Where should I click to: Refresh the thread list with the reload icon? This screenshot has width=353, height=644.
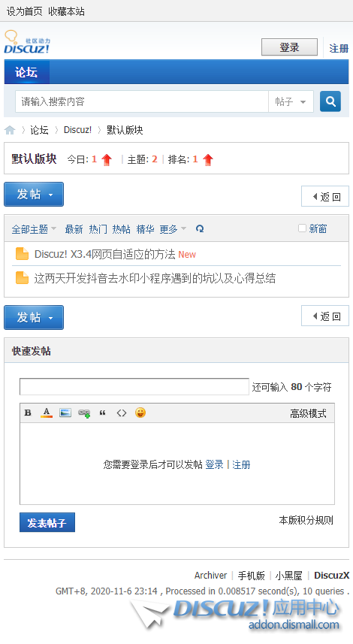(200, 228)
